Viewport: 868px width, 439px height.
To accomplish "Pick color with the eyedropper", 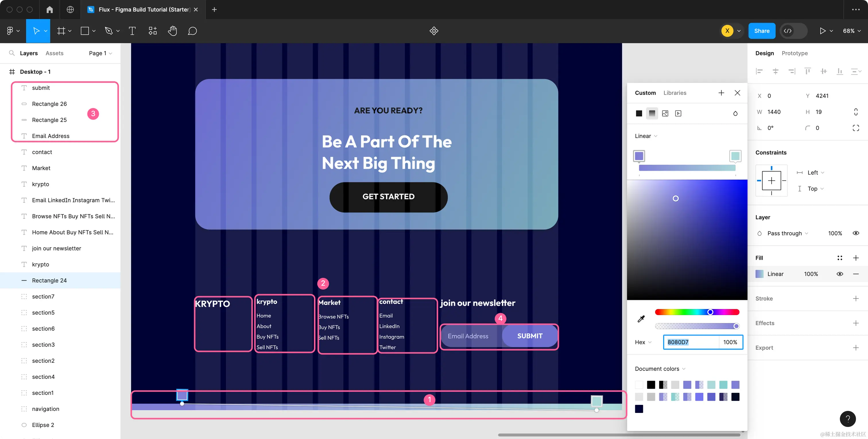I will [641, 319].
